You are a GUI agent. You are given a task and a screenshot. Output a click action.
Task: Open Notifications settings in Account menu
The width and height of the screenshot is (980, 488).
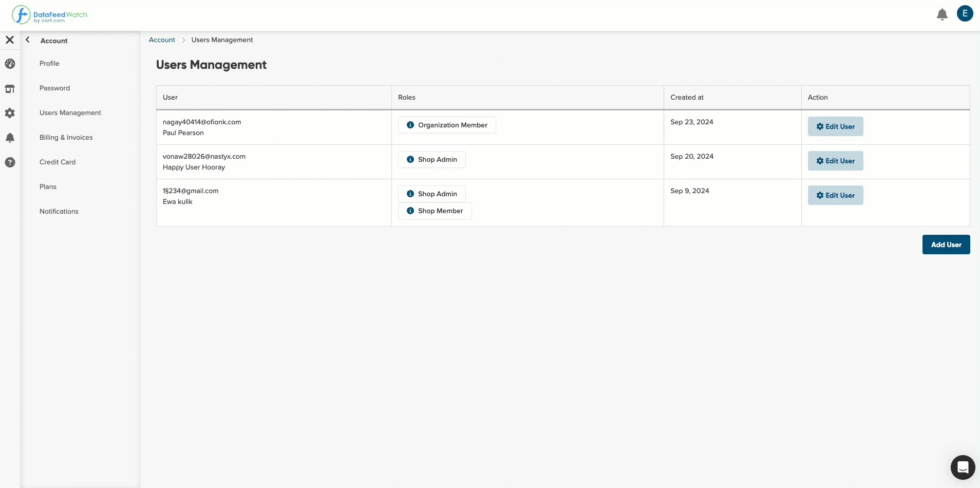click(59, 211)
